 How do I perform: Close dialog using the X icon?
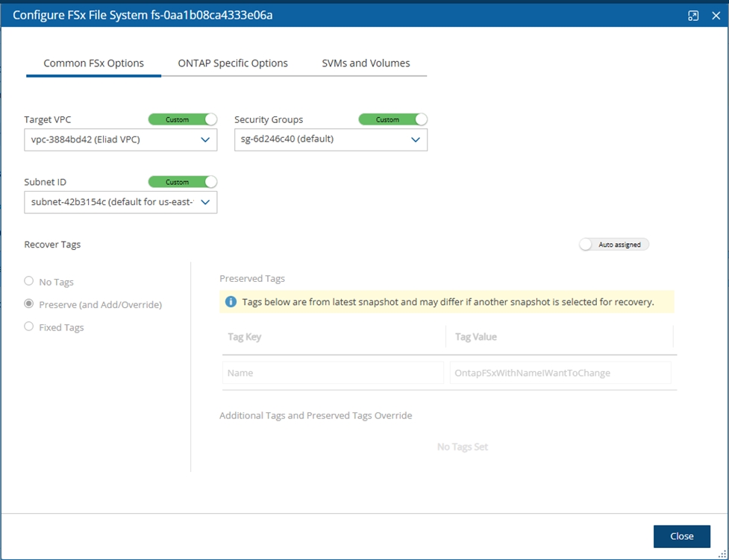pyautogui.click(x=716, y=16)
